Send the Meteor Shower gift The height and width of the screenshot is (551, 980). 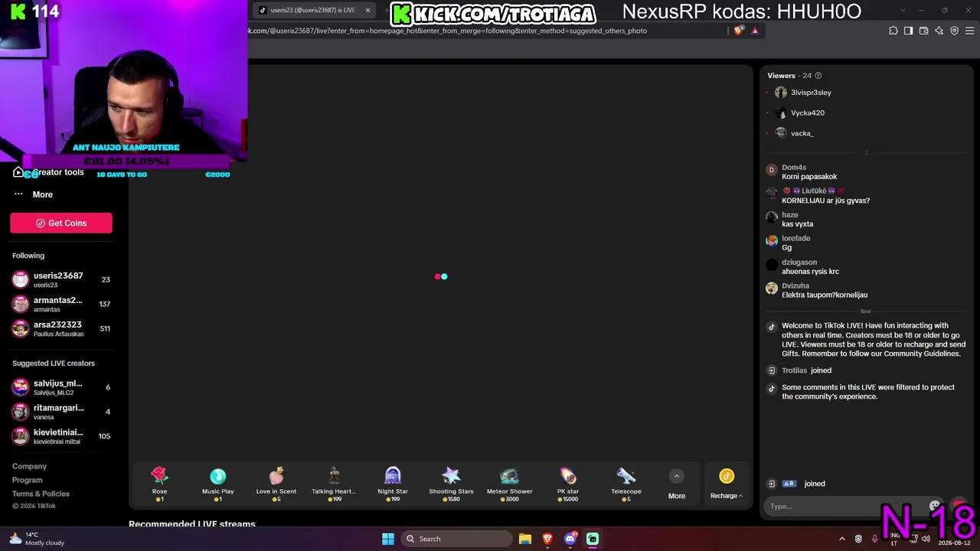pyautogui.click(x=510, y=484)
